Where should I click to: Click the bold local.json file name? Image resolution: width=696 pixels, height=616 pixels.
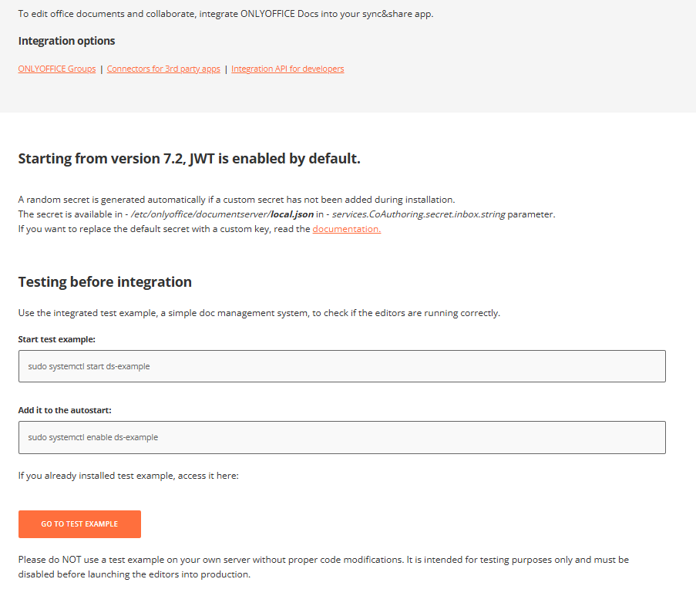[292, 214]
